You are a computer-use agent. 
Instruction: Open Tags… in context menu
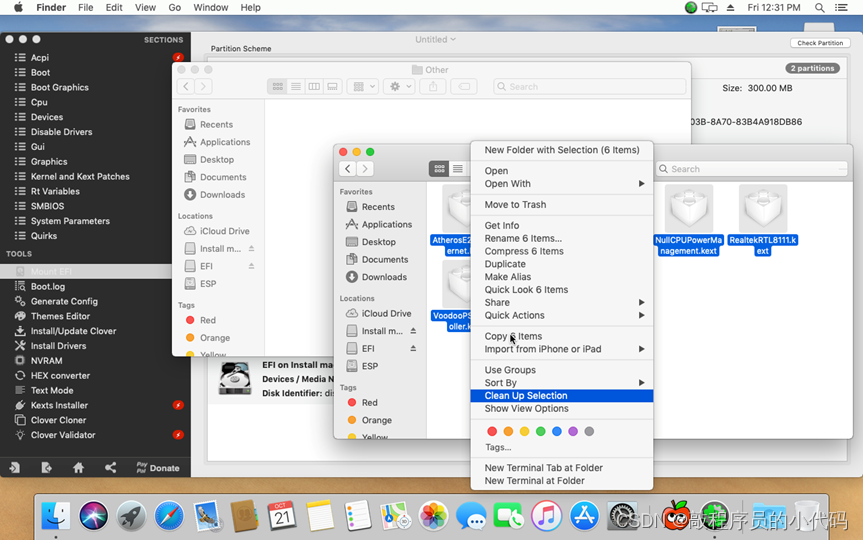coord(498,447)
